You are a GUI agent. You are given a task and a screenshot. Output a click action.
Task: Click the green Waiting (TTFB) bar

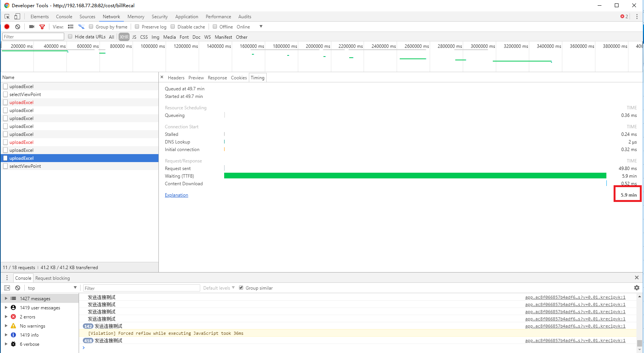[415, 176]
